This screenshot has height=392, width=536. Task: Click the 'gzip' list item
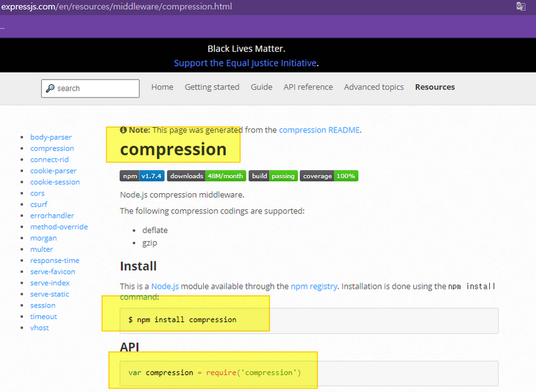point(150,243)
